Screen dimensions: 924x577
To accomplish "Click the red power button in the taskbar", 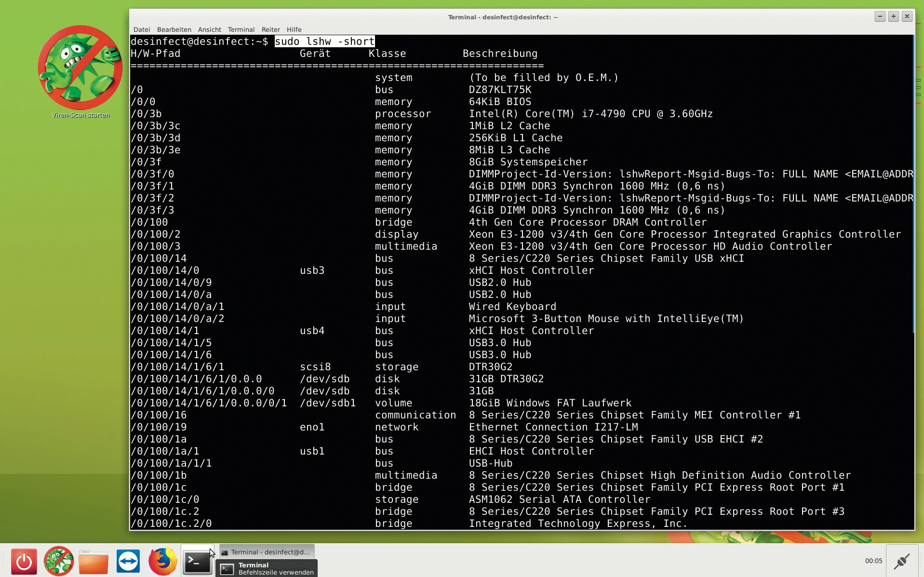I will click(24, 562).
